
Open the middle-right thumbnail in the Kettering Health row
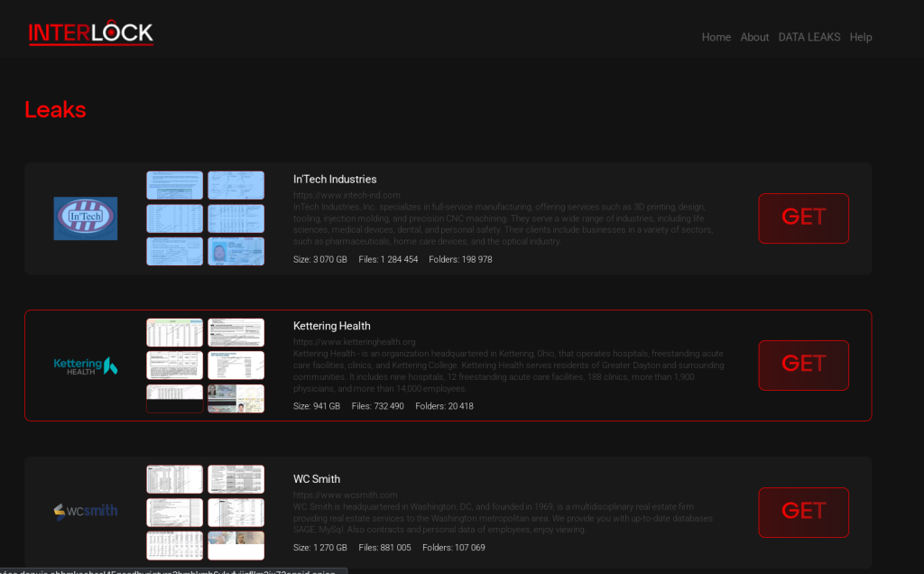236,366
